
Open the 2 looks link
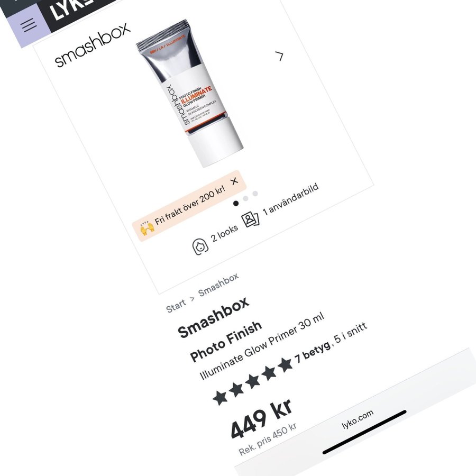(224, 234)
